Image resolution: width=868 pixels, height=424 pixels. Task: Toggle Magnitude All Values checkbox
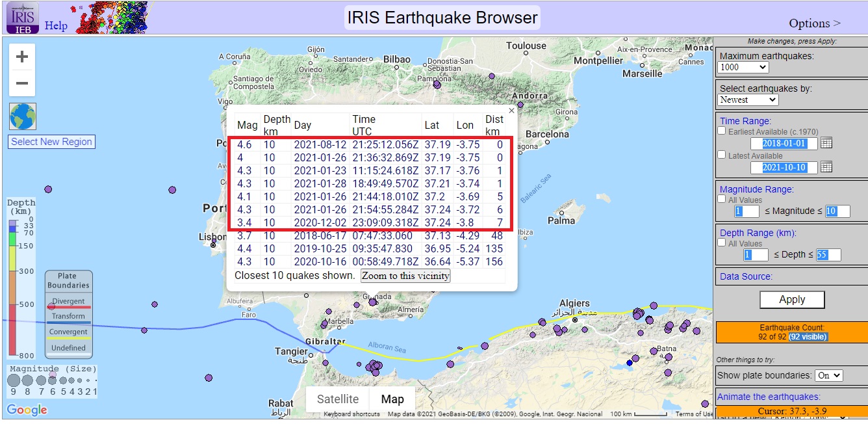coord(722,200)
